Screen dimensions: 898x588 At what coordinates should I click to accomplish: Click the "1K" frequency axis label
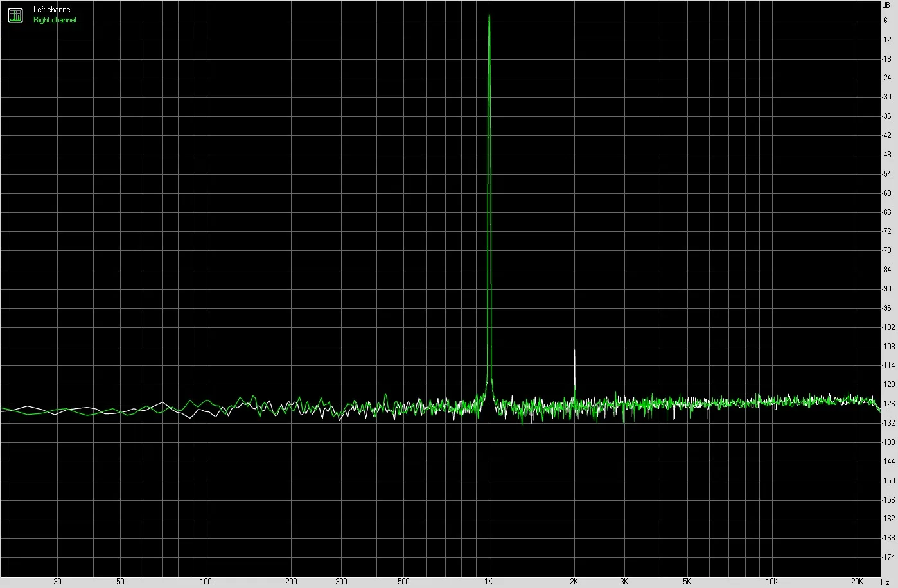point(489,582)
